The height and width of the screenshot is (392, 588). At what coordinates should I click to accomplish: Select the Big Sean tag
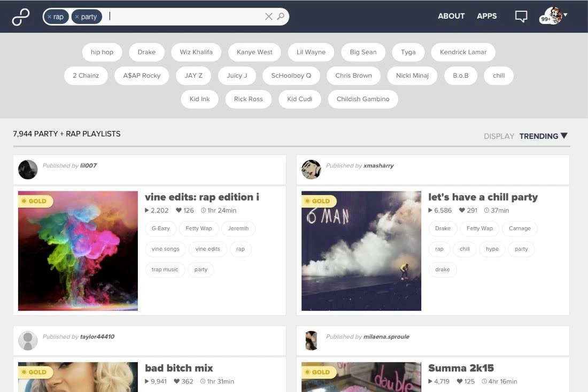point(363,52)
